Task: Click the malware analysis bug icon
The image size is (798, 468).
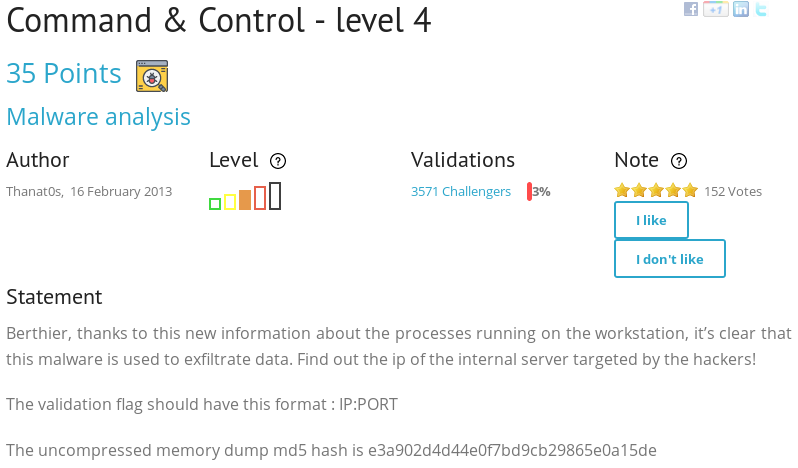Action: 152,76
